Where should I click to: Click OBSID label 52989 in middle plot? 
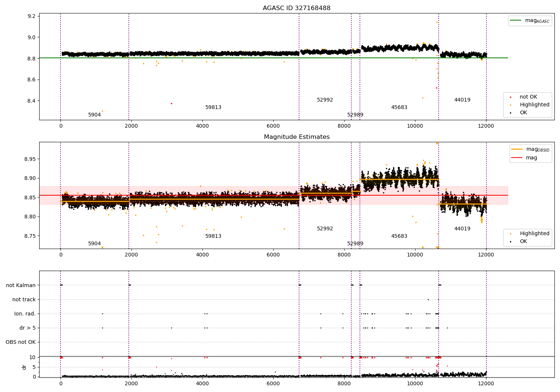(x=355, y=244)
